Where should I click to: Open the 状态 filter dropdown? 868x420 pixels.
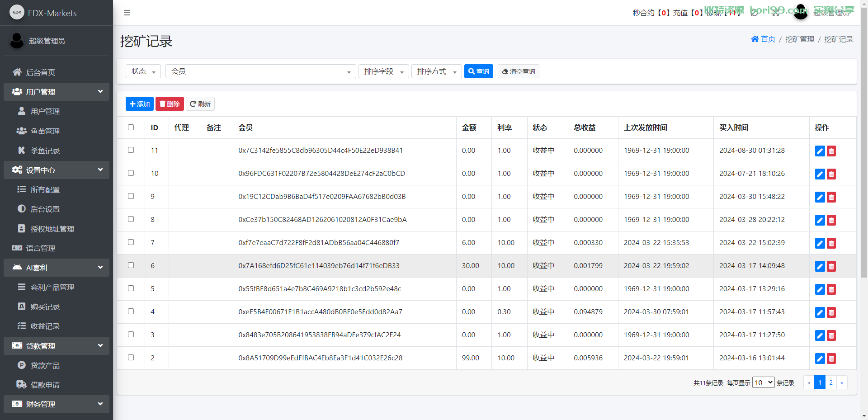[x=143, y=71]
